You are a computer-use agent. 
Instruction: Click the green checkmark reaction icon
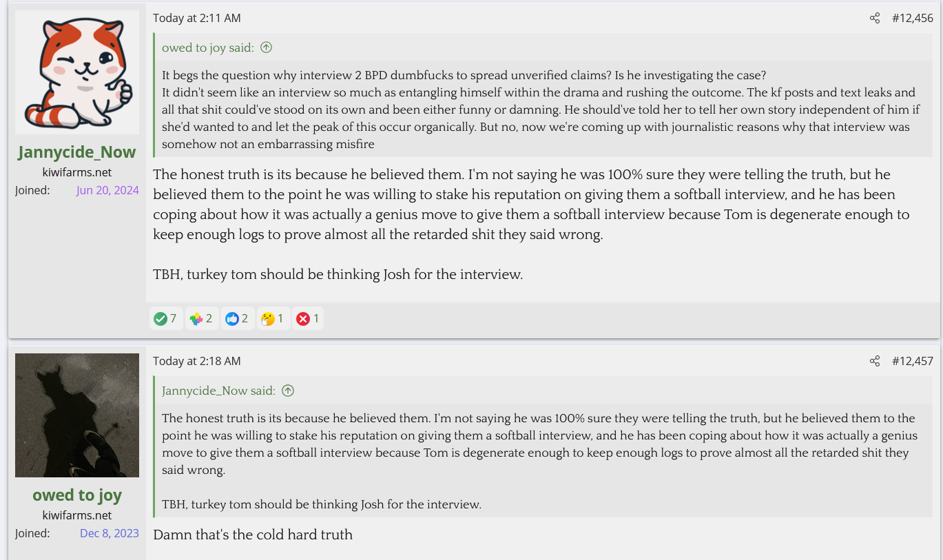tap(160, 319)
